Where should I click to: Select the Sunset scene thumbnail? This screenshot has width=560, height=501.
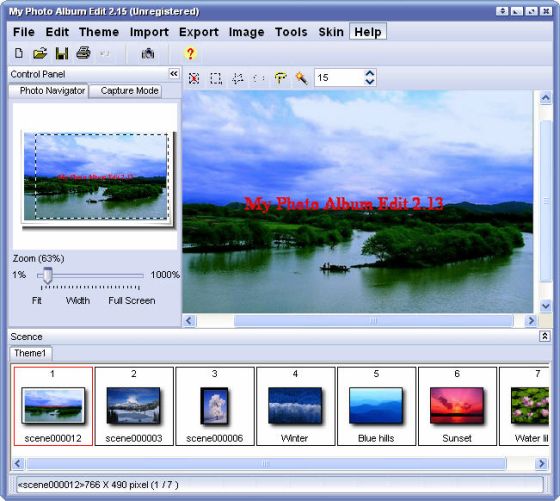tap(457, 406)
